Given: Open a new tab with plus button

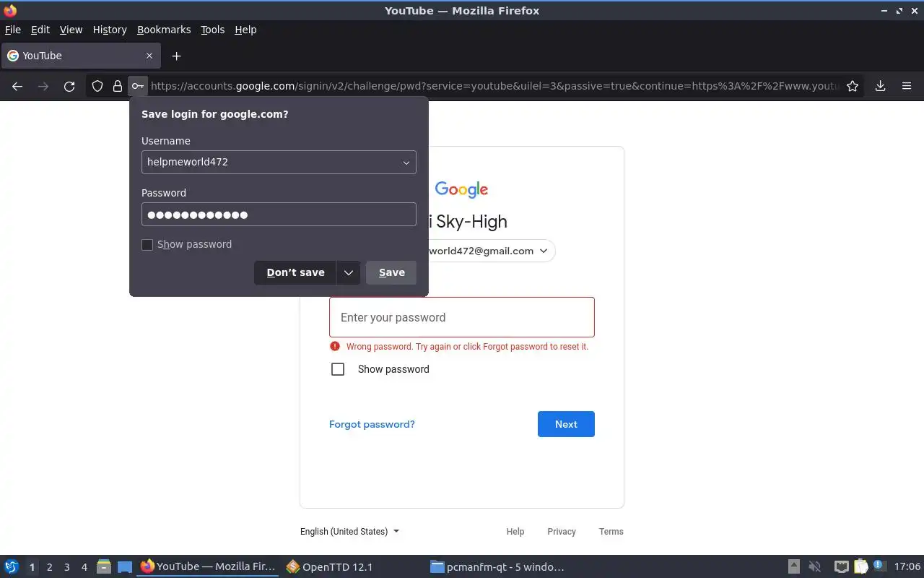Looking at the screenshot, I should point(176,56).
